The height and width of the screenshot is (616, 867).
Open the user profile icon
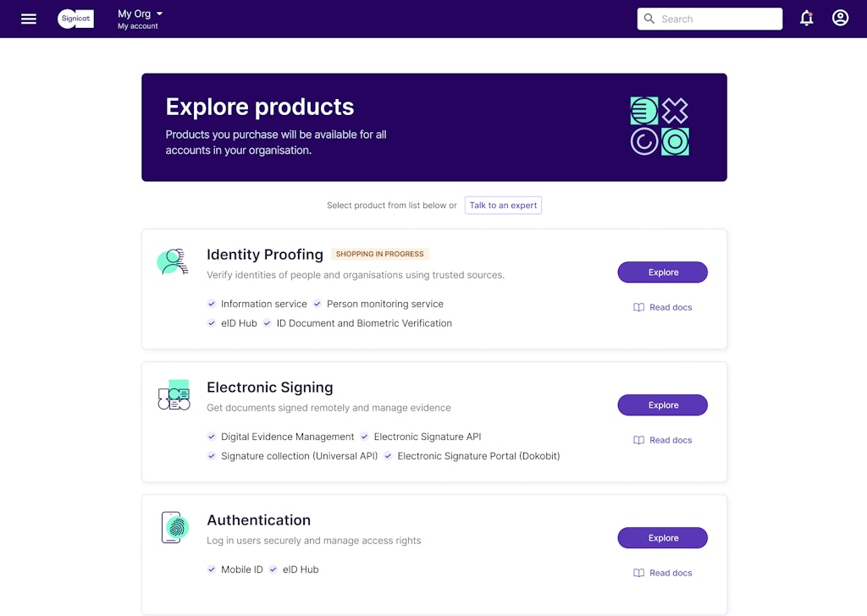(x=840, y=18)
